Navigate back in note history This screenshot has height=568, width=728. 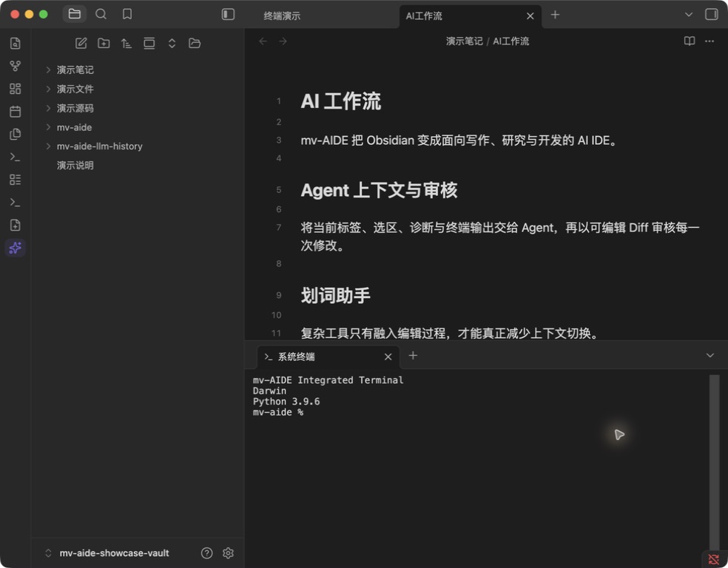point(263,41)
